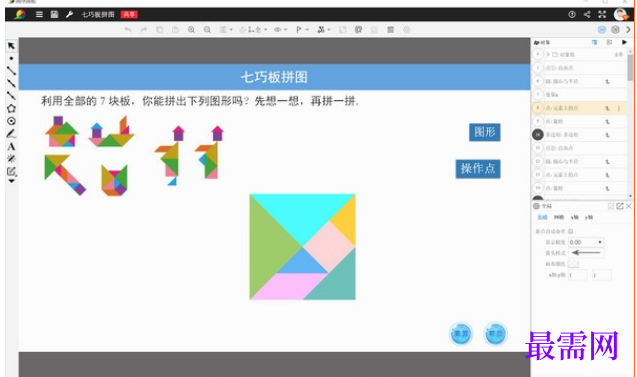637x377 pixels.
Task: Click the copy icon in toolbar
Action: coord(160,30)
